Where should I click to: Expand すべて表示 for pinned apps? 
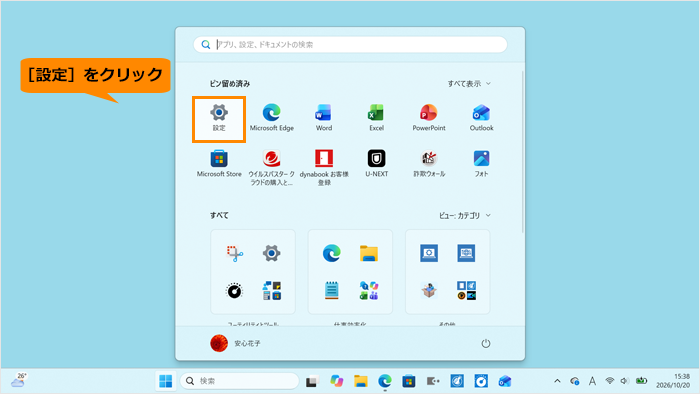[469, 83]
